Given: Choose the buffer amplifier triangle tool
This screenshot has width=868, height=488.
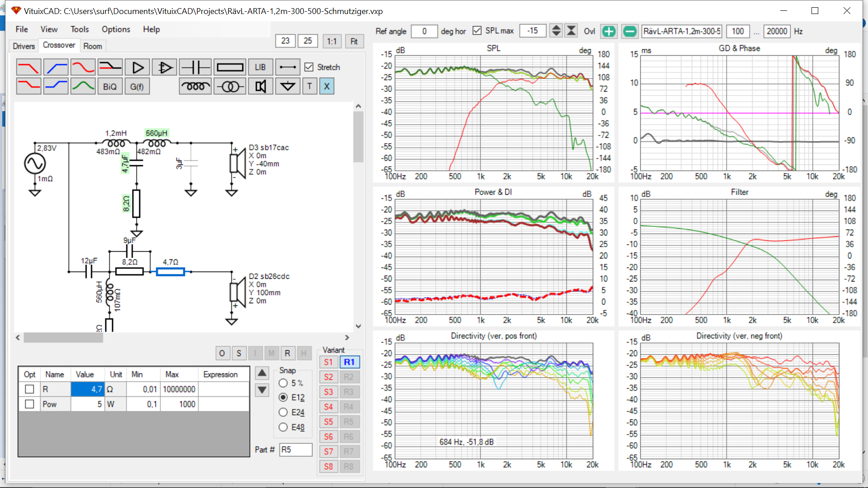Looking at the screenshot, I should click(137, 67).
